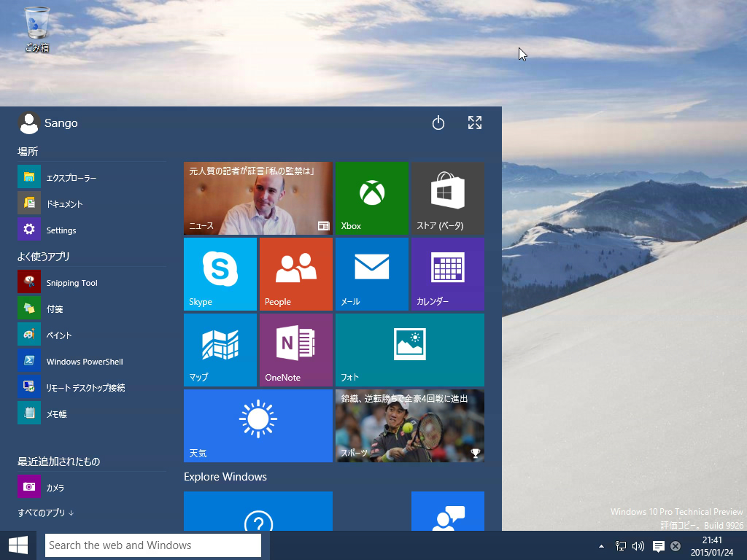Open the 天気 weather tile
Image resolution: width=747 pixels, height=560 pixels.
click(258, 426)
